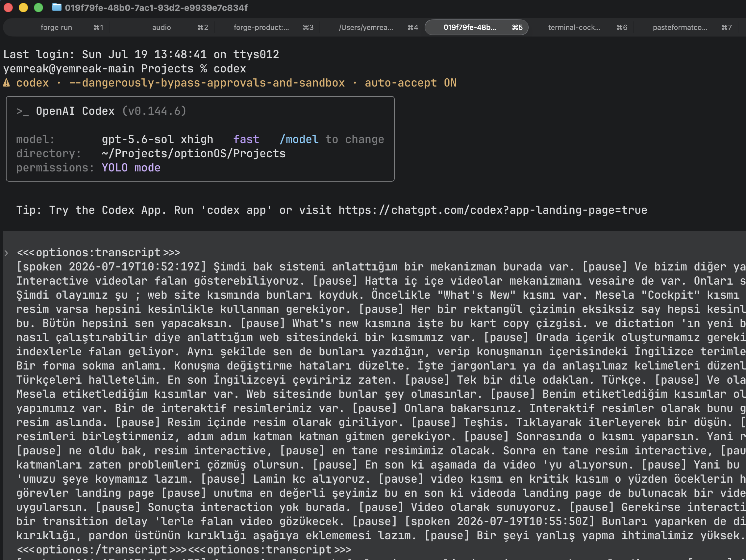Select the 'forge-product:...' tab
746x560 pixels.
pyautogui.click(x=261, y=27)
